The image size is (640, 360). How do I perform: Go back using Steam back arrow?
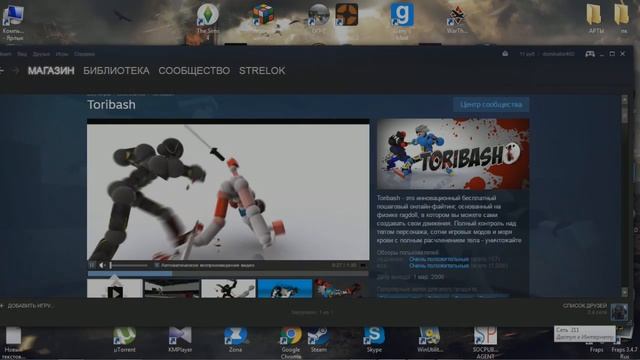coord(2,71)
